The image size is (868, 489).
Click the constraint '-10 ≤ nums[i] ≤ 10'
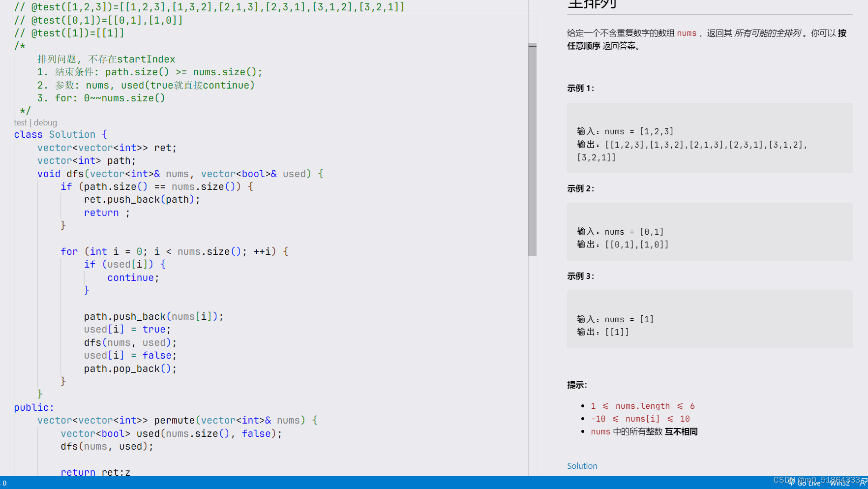640,419
